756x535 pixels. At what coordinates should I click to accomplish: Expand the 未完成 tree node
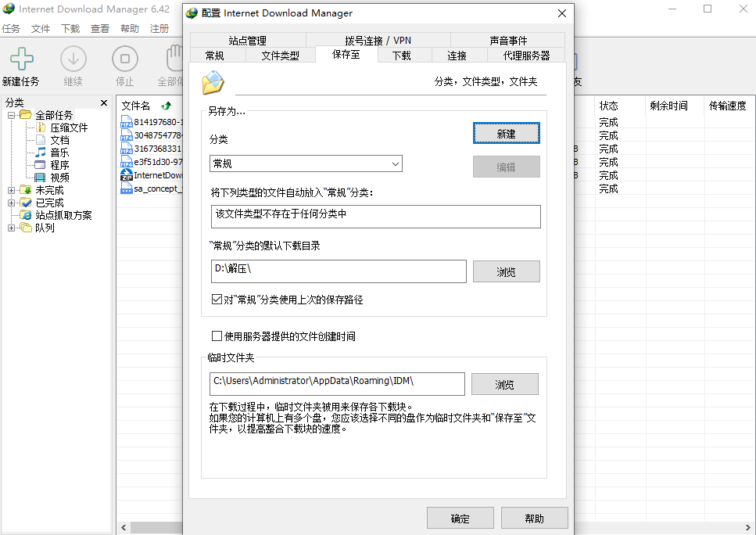[12, 189]
